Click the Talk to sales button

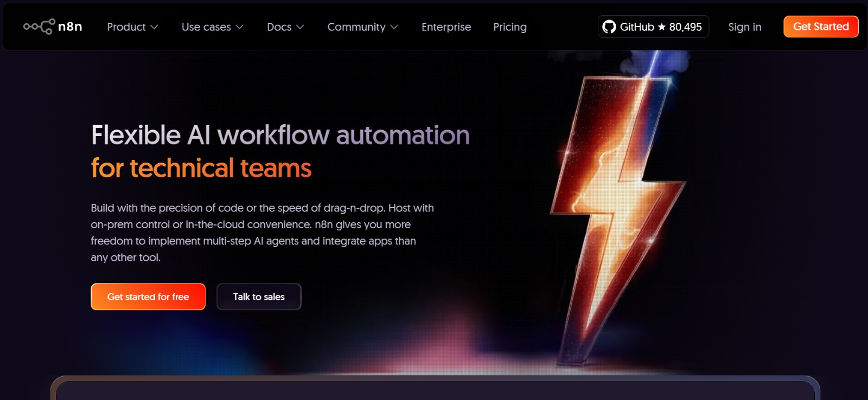[x=259, y=296]
